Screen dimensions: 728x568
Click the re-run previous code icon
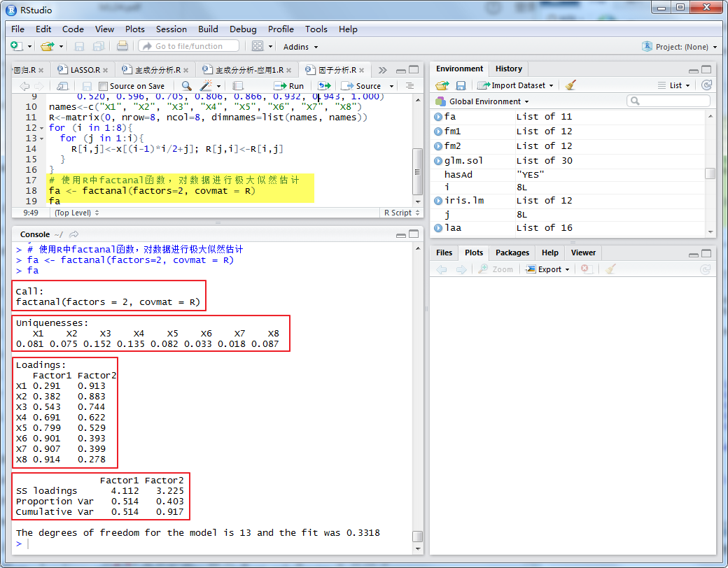click(x=324, y=86)
